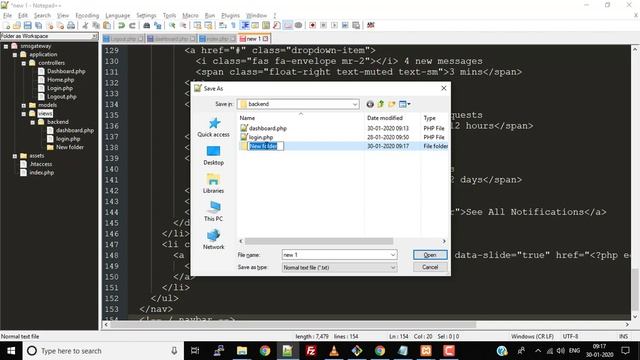Go to Libraries in Save As sidebar

click(x=213, y=184)
